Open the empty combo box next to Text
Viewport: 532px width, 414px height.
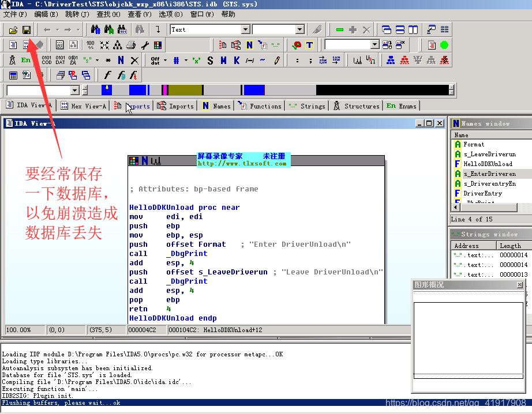(300, 29)
